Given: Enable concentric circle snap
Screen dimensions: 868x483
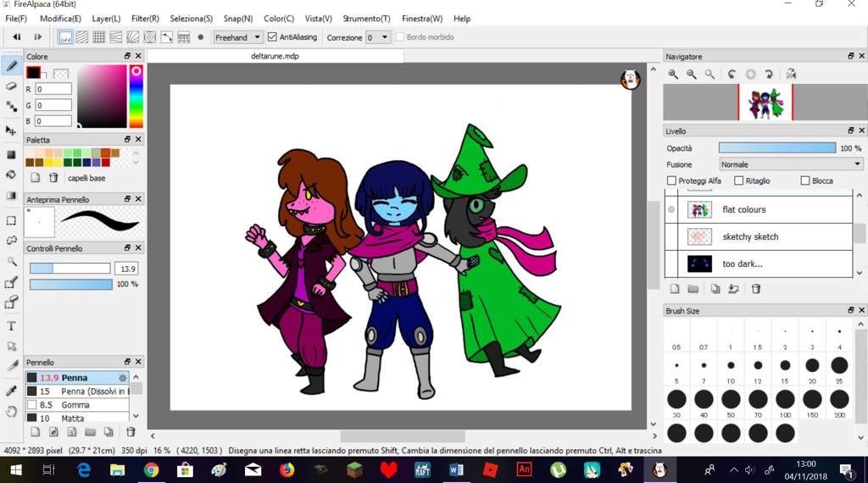Looking at the screenshot, I should click(x=150, y=37).
